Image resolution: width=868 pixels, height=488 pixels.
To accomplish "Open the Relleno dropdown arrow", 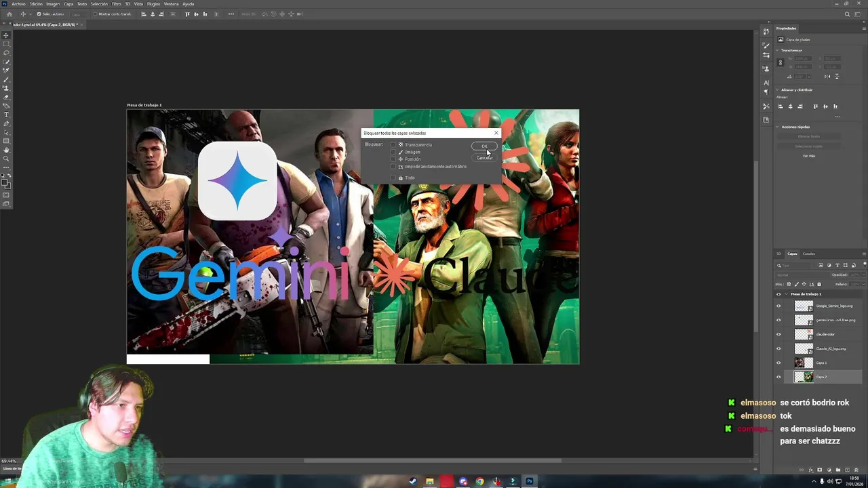I will (x=863, y=284).
